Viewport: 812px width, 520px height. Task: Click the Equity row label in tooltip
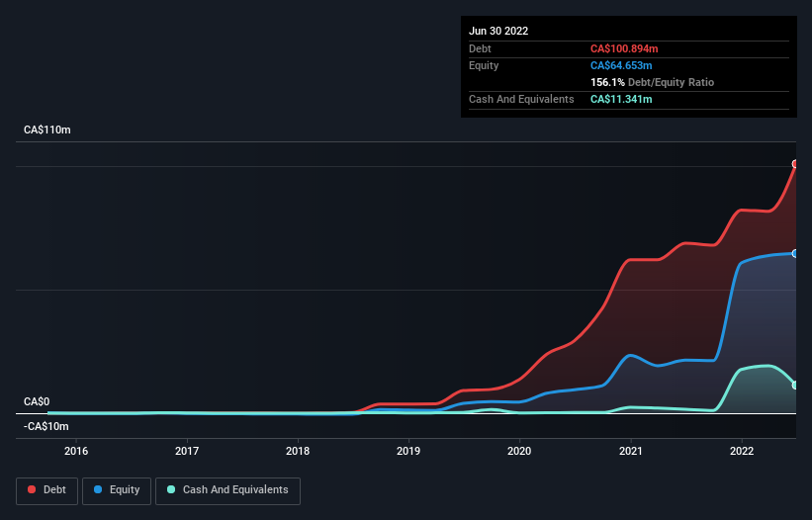tap(484, 65)
